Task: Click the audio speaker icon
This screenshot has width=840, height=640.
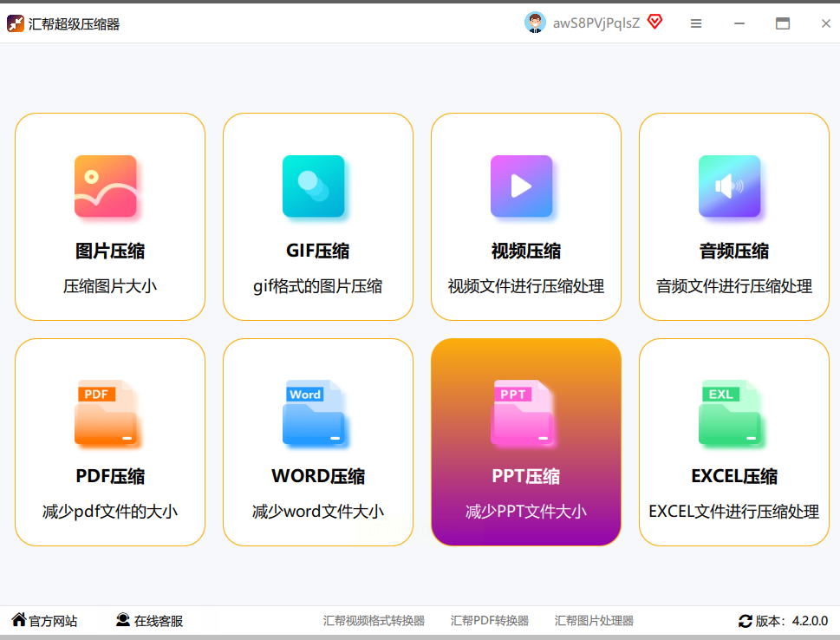Action: pyautogui.click(x=729, y=186)
